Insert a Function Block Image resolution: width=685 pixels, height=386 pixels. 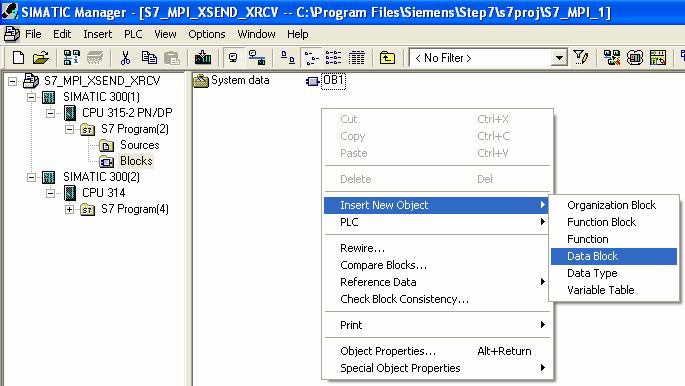tap(614, 222)
